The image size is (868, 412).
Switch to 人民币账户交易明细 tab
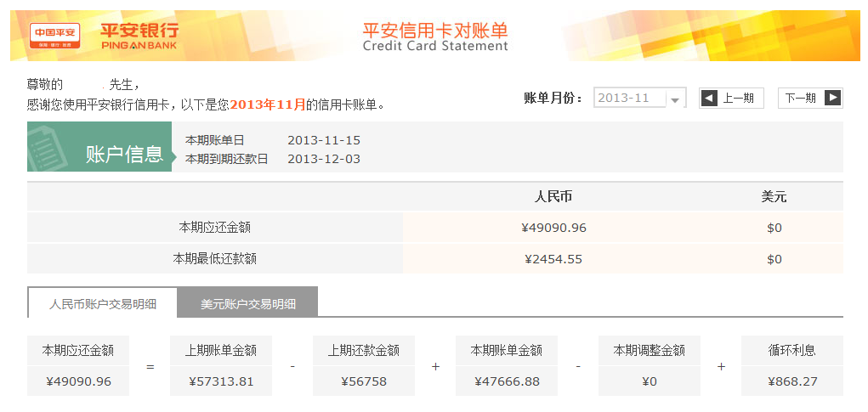pyautogui.click(x=102, y=303)
